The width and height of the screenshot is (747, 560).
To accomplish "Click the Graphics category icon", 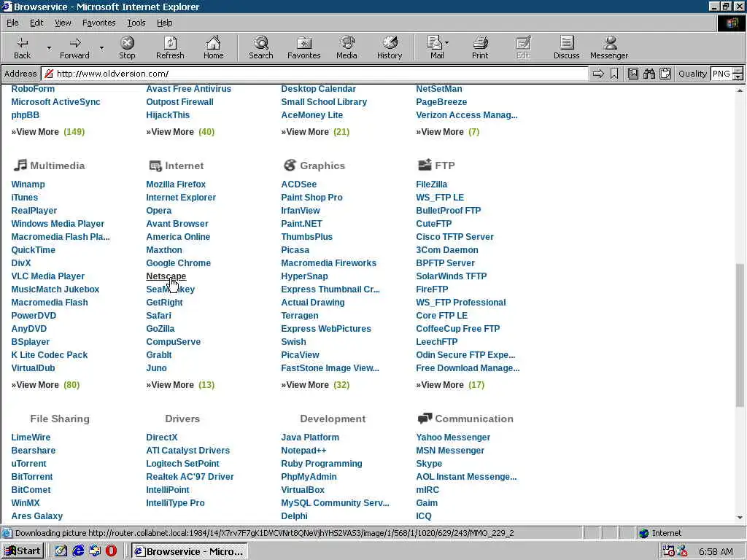I will click(x=290, y=166).
